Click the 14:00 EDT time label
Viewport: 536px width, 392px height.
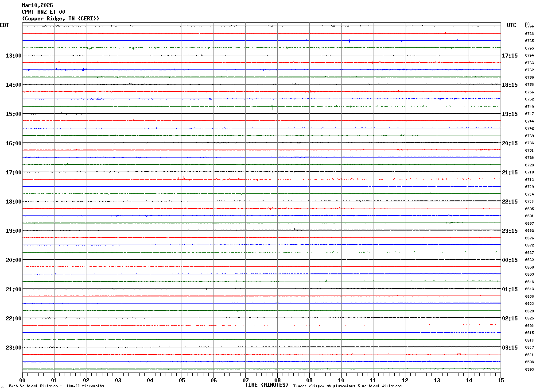pos(13,85)
